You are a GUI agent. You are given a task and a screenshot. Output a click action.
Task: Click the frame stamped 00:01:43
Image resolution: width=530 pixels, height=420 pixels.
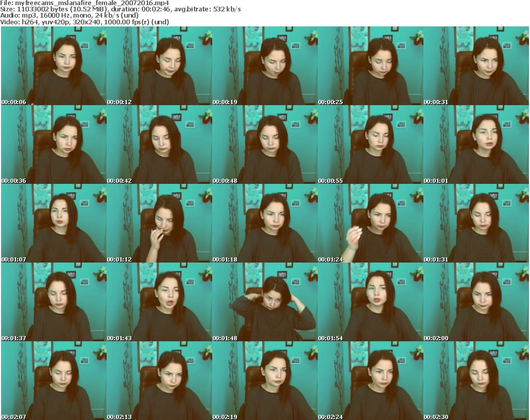click(x=159, y=302)
